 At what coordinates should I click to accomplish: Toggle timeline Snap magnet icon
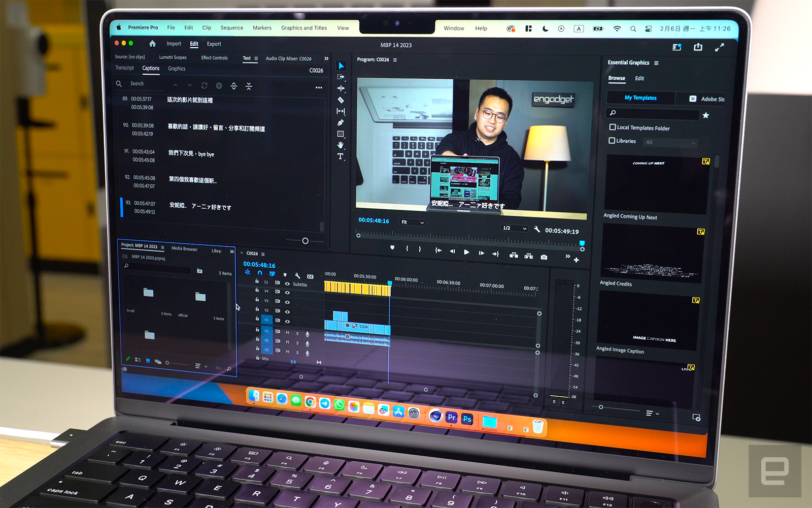pos(260,273)
